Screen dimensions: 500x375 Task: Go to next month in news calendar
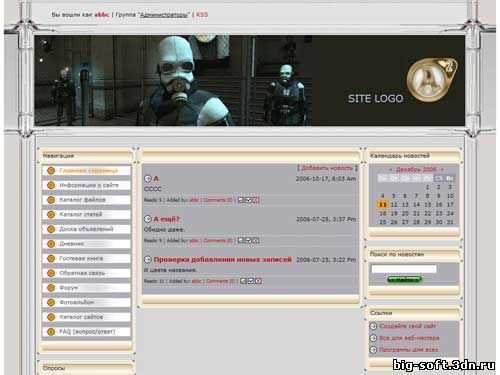pos(442,169)
